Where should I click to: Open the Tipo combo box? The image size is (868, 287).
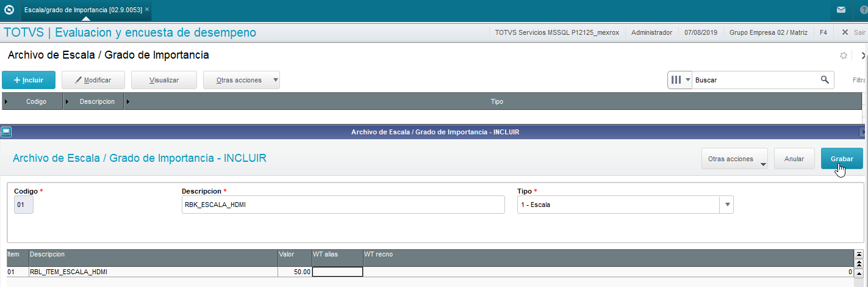[625, 205]
